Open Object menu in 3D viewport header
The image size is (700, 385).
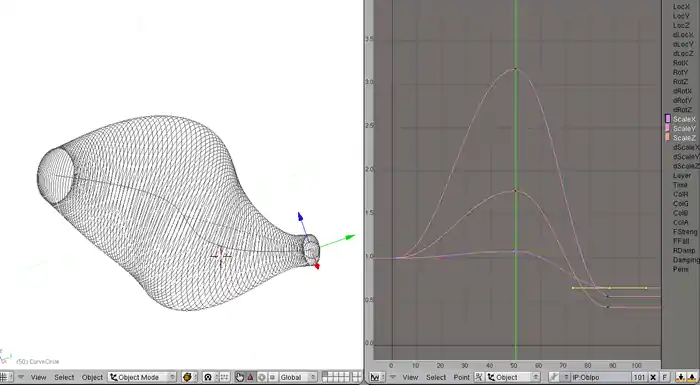[x=92, y=377]
